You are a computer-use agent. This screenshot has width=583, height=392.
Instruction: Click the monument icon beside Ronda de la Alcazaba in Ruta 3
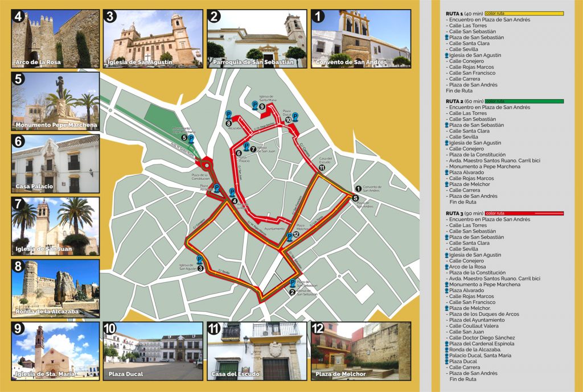tap(446, 349)
